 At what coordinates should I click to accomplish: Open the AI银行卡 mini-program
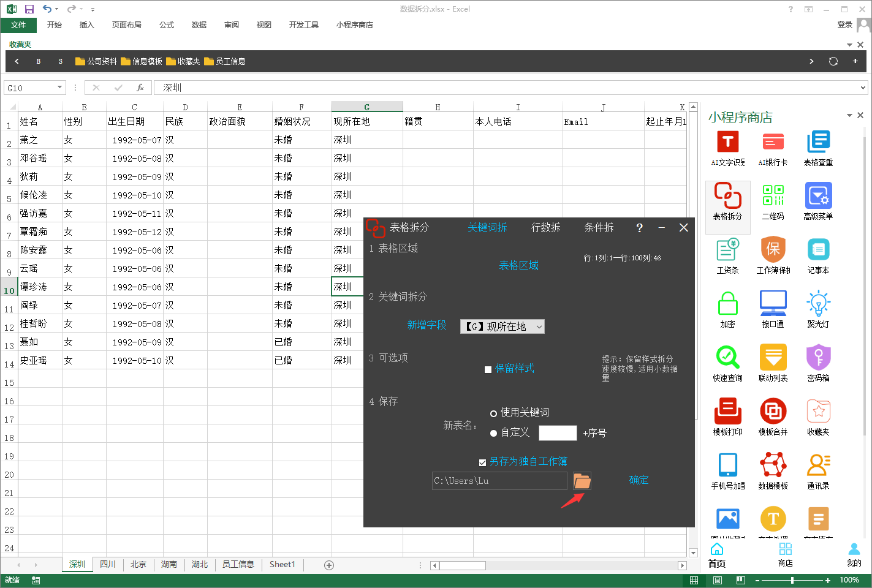(x=773, y=148)
